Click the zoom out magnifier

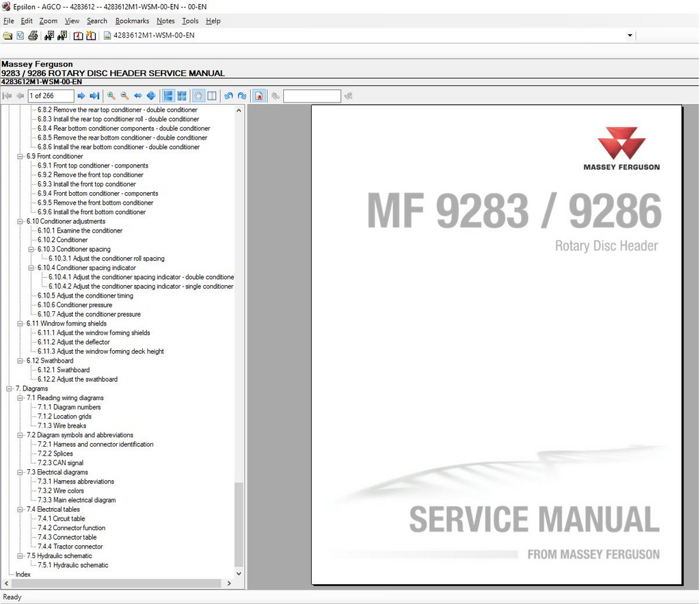click(124, 96)
